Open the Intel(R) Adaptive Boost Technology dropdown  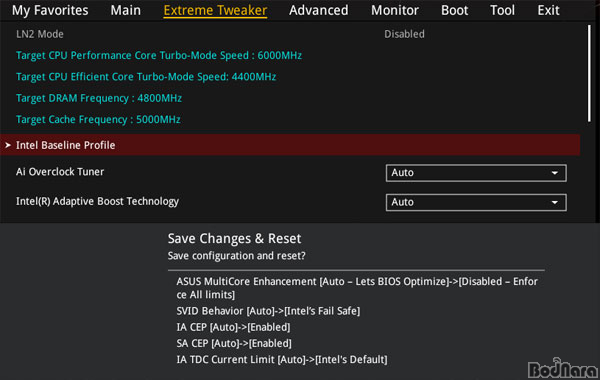coord(476,202)
